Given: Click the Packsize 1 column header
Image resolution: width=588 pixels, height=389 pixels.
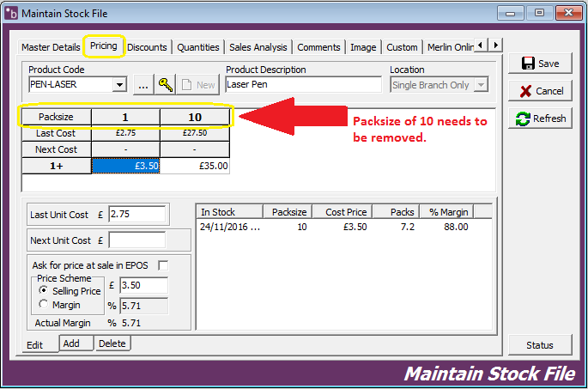Looking at the screenshot, I should point(125,117).
